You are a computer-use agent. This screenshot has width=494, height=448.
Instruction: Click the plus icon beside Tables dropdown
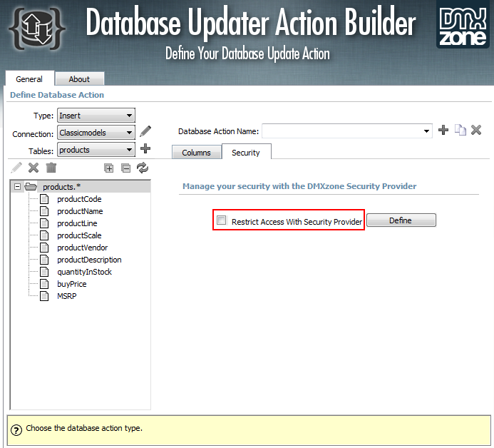(145, 148)
